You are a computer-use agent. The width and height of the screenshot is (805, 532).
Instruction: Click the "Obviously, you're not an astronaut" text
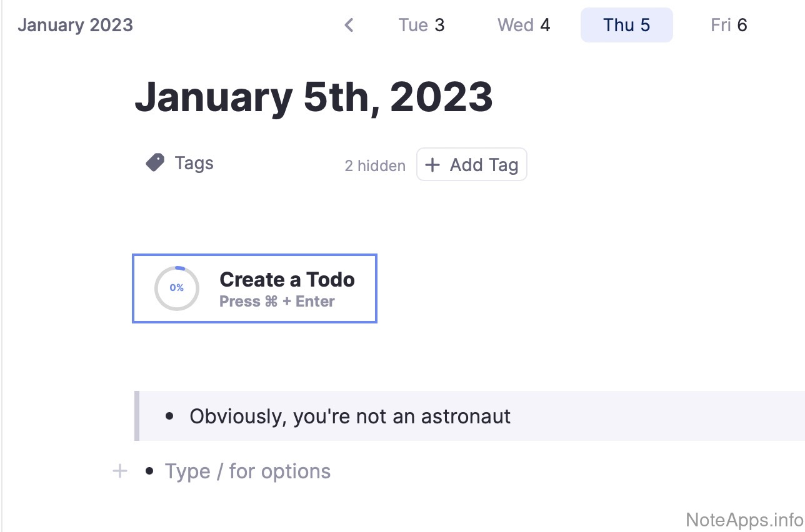(350, 416)
